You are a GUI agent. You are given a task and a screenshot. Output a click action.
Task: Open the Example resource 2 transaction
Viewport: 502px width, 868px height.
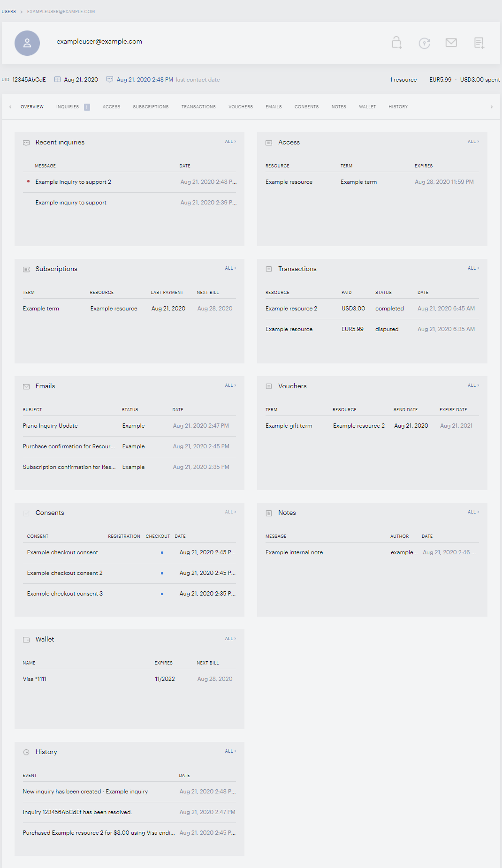click(x=372, y=309)
